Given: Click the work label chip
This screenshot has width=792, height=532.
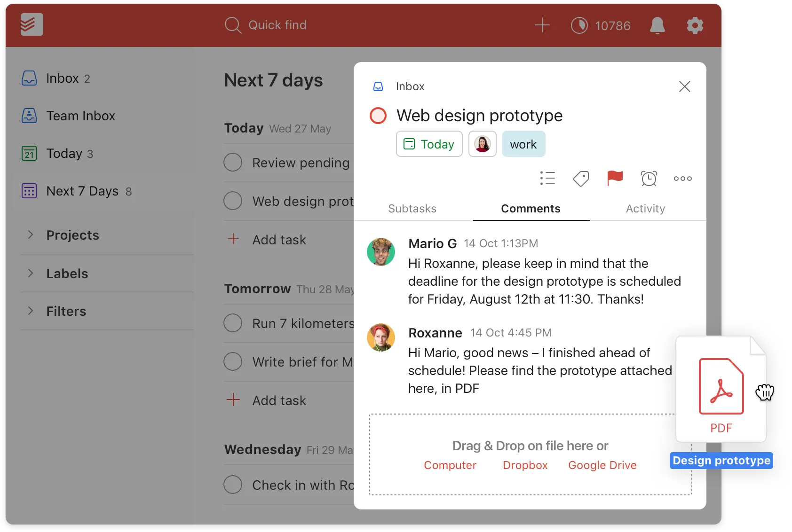Looking at the screenshot, I should tap(523, 144).
